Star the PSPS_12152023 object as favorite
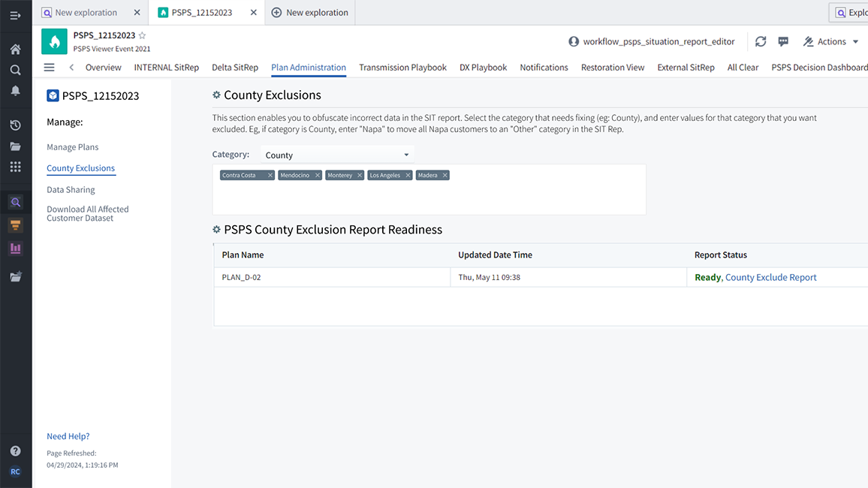 [142, 35]
